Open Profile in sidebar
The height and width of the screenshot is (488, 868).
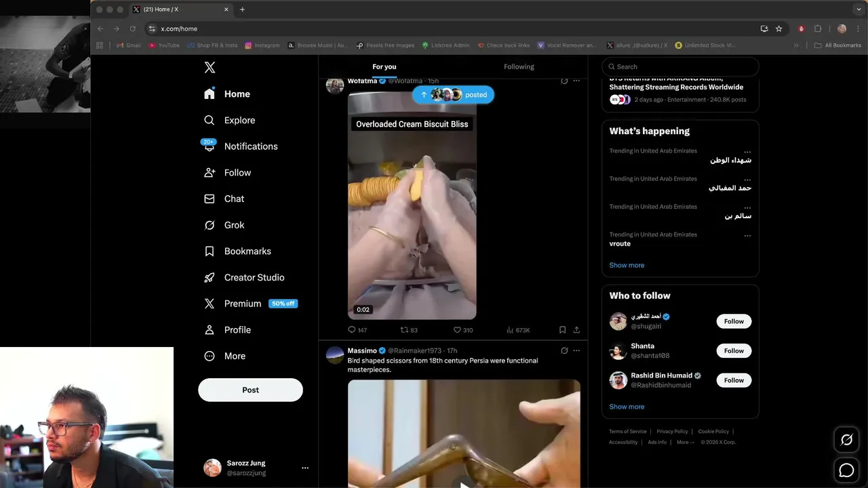(x=228, y=330)
